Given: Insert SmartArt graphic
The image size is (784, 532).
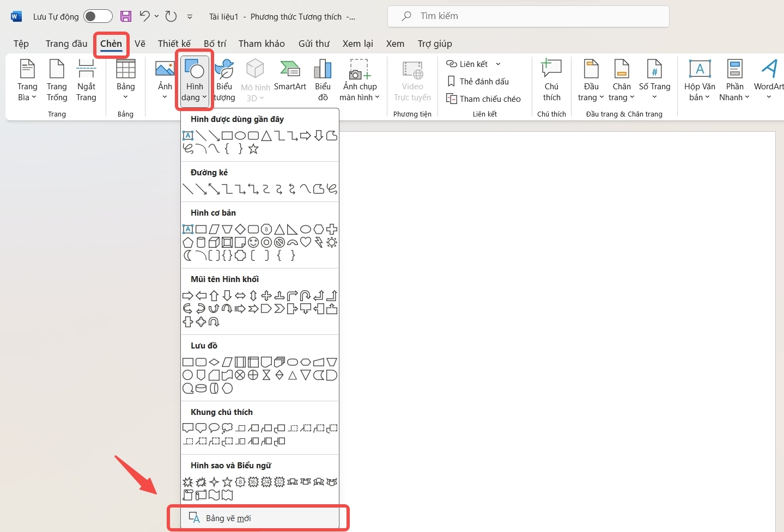Looking at the screenshot, I should tap(290, 76).
